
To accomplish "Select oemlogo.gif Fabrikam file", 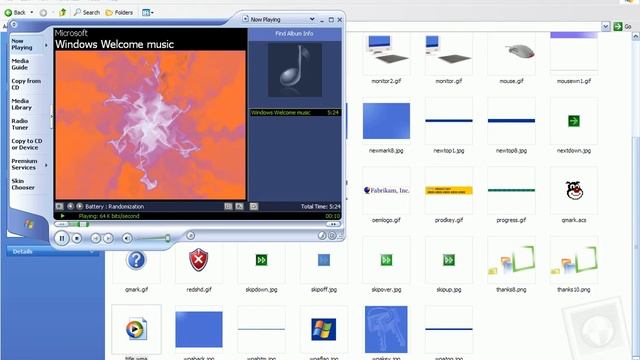I will click(386, 196).
